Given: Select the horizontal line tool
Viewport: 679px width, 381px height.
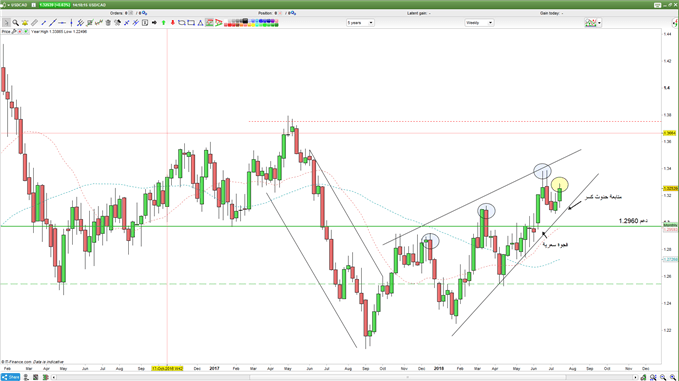Looking at the screenshot, I should [62, 23].
